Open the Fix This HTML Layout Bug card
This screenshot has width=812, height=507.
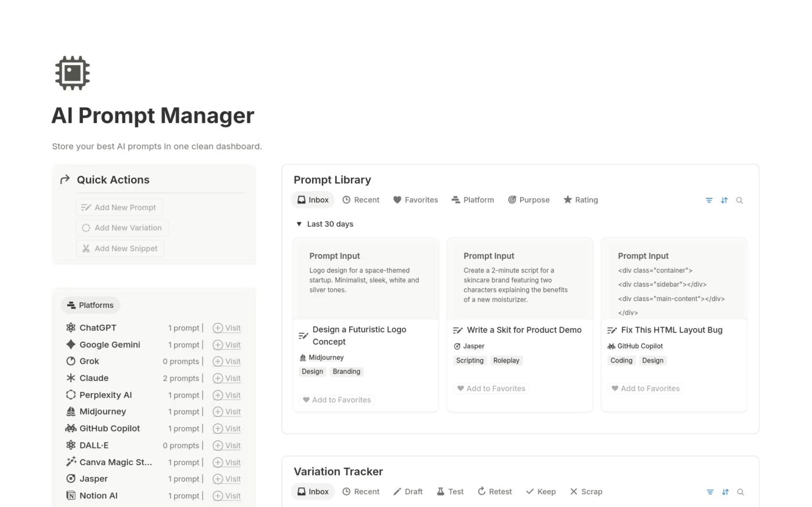[672, 330]
